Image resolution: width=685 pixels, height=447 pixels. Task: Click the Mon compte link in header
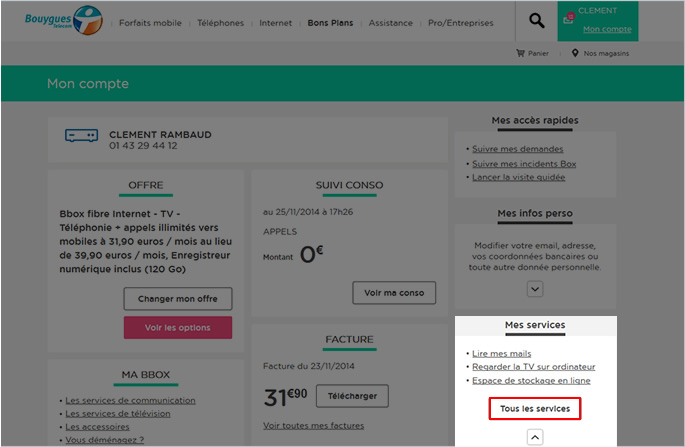607,29
